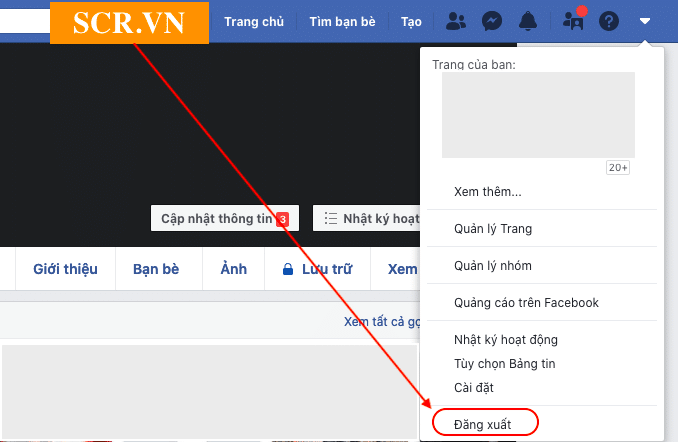This screenshot has width=678, height=442.
Task: Click the 20+ pages count badge
Action: [x=618, y=168]
